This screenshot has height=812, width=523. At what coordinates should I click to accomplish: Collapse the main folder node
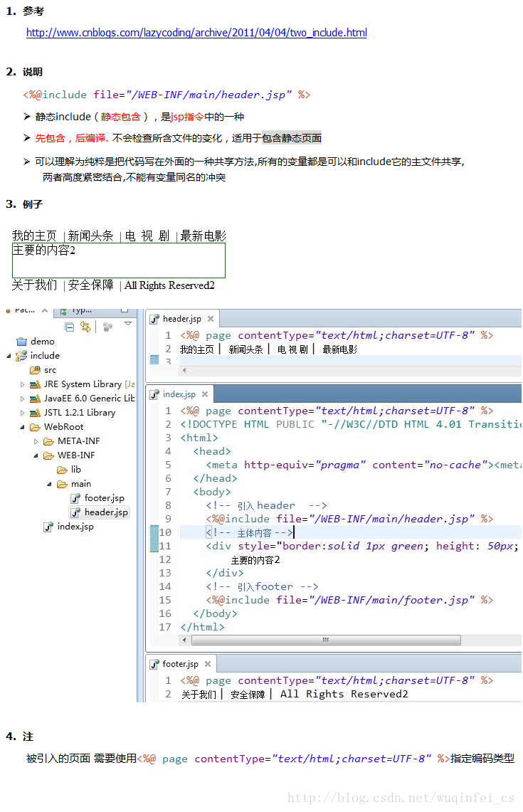49,484
